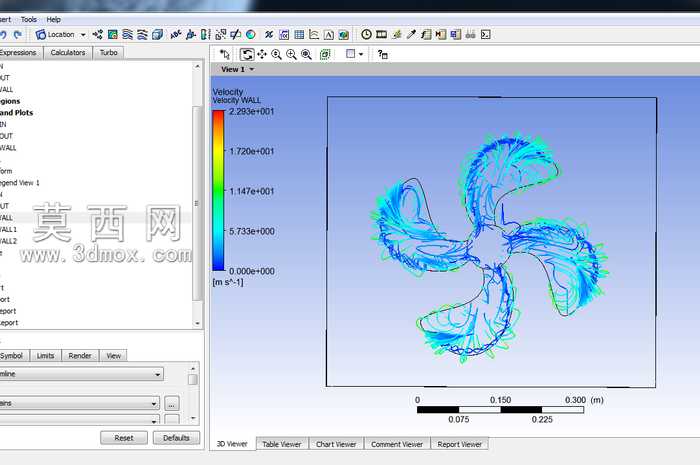Insert a Vector plot from toolbar
This screenshot has width=700, height=465.
98,34
